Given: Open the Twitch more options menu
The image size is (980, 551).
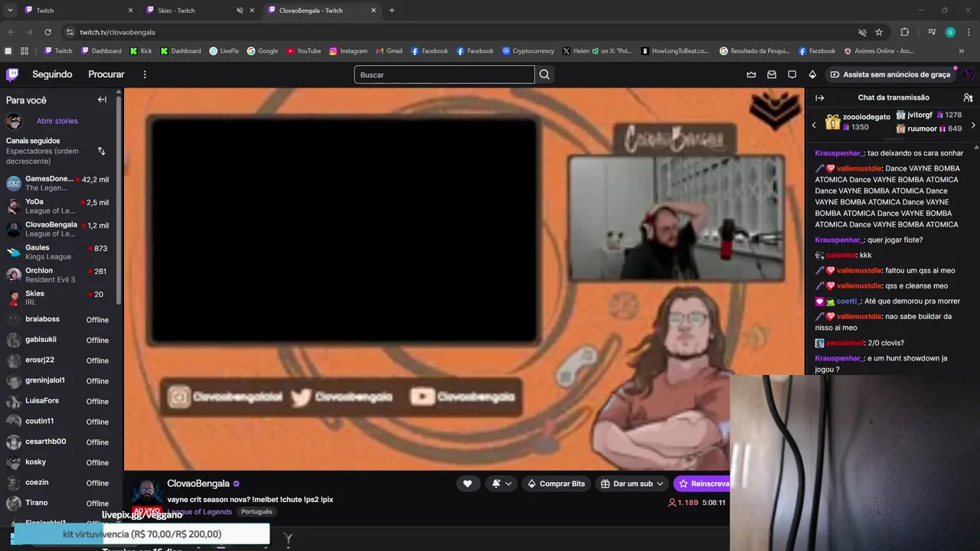Looking at the screenshot, I should (x=145, y=74).
